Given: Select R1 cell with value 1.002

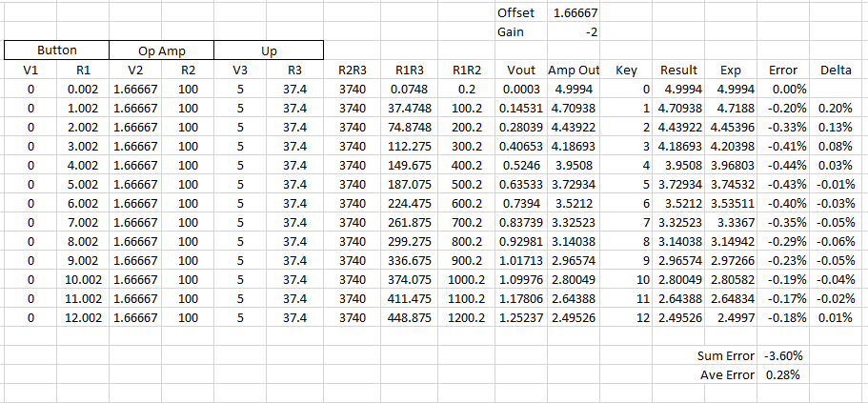Looking at the screenshot, I should [83, 109].
